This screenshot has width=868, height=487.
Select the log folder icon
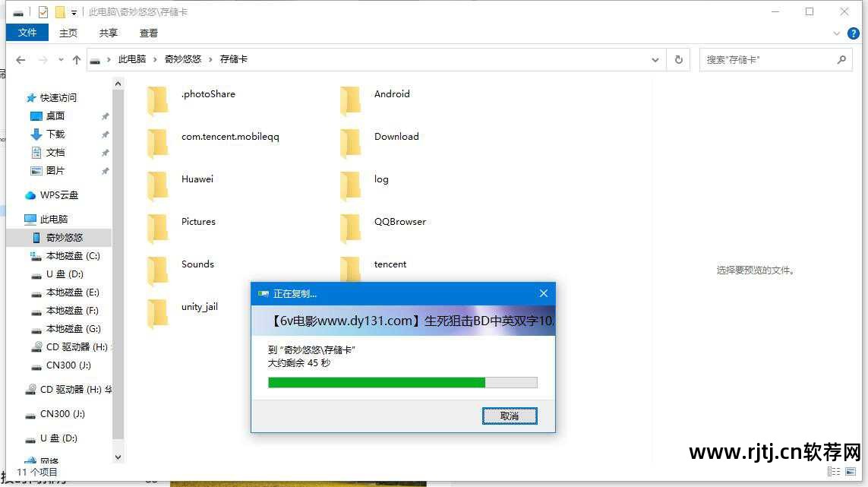(x=350, y=186)
